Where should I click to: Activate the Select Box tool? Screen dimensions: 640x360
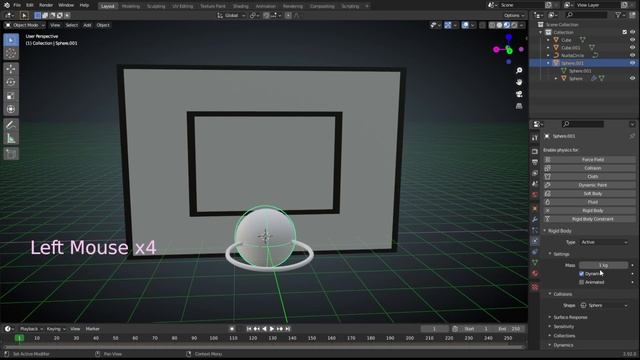click(x=11, y=40)
